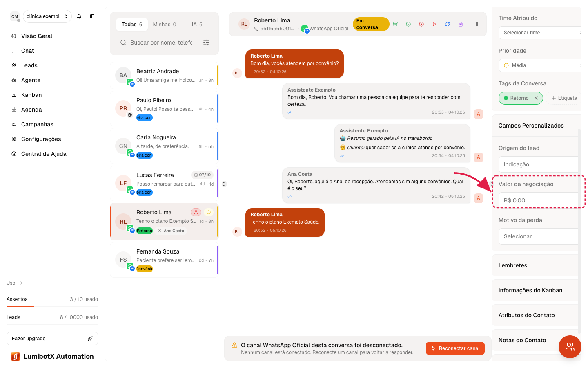588x368 pixels.
Task: Click the Valor da negociação input field
Action: point(539,200)
